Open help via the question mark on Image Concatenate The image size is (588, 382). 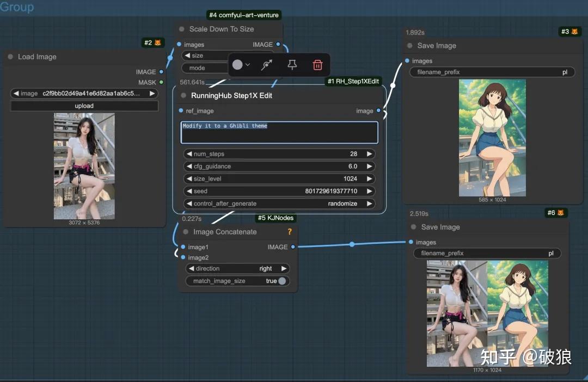(289, 231)
